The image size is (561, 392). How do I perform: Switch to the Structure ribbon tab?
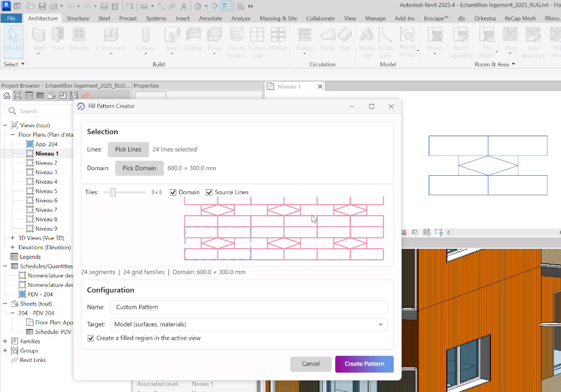(x=78, y=18)
